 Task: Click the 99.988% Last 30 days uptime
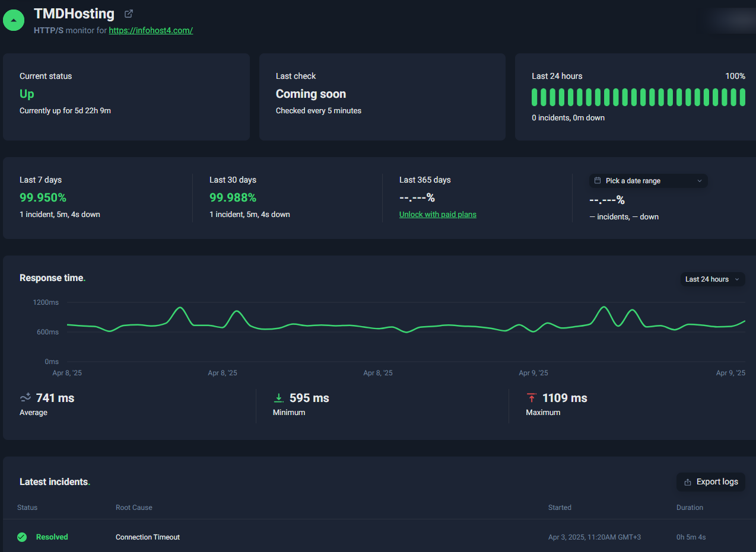233,197
